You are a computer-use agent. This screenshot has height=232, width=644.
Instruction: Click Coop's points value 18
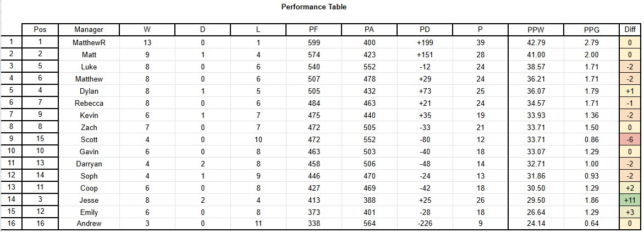coord(480,188)
